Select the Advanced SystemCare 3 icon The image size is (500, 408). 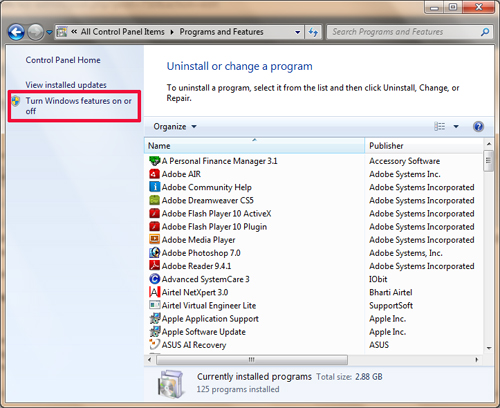point(154,279)
